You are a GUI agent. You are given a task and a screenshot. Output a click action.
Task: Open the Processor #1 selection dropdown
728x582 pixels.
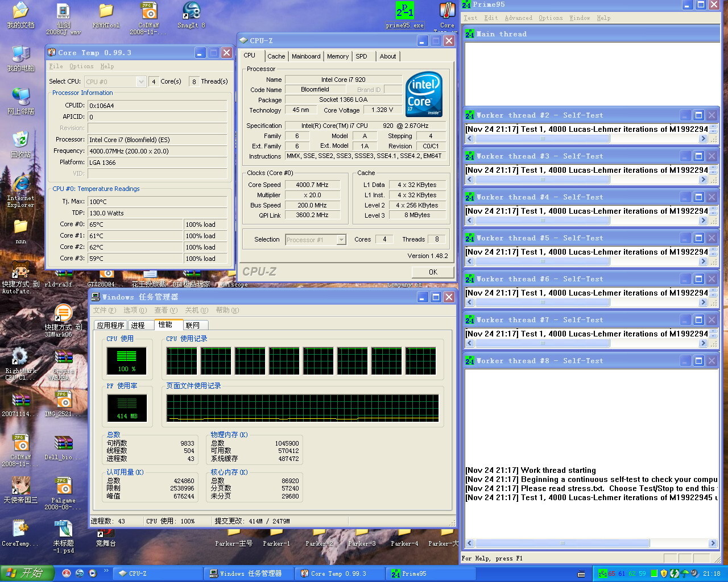coord(341,240)
